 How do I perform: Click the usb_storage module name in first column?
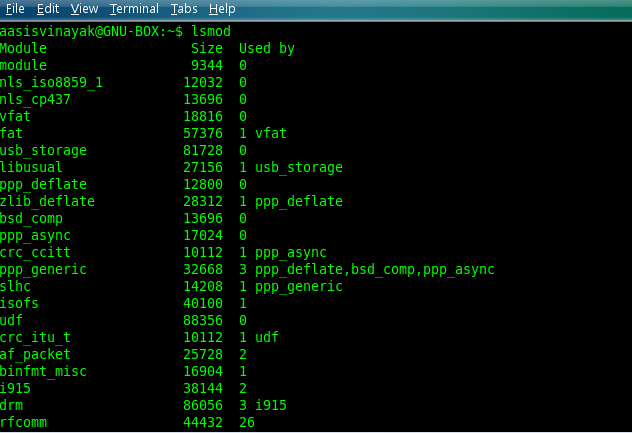[x=43, y=150]
